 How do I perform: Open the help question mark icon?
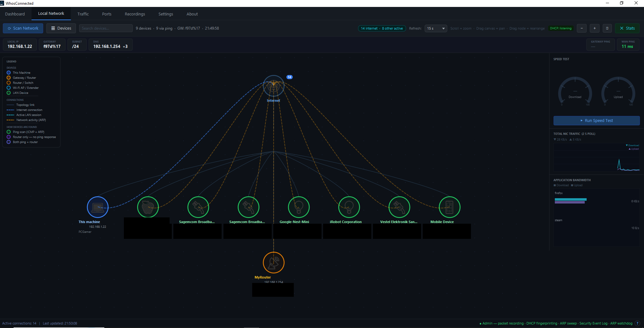[637, 323]
